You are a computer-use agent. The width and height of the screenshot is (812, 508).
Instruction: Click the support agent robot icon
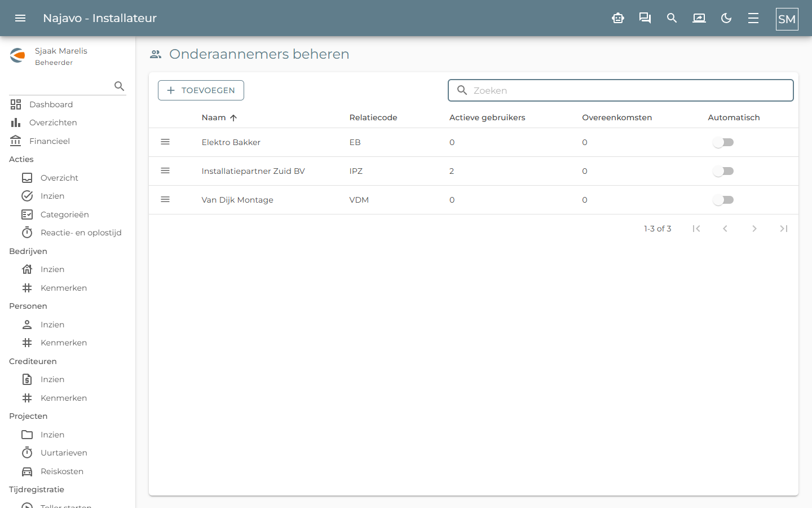618,18
